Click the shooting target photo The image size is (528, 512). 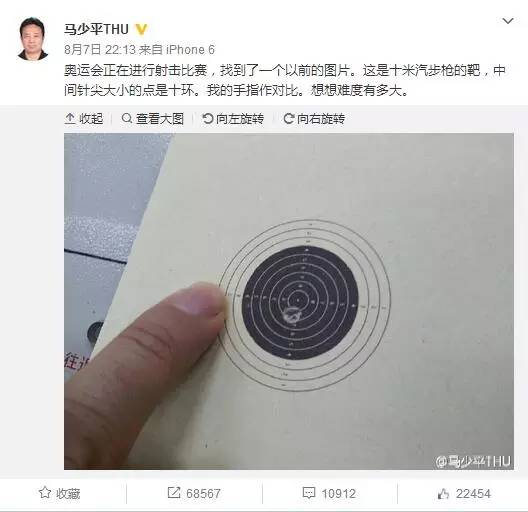coord(289,301)
